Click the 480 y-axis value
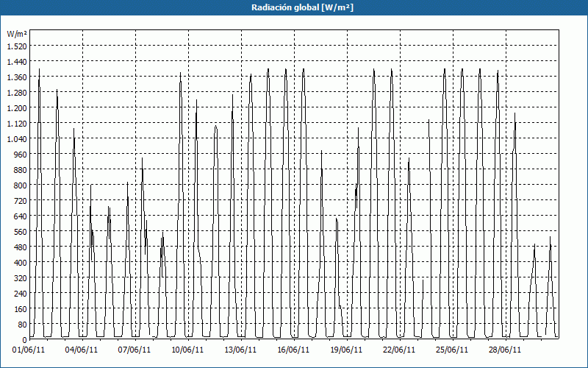Viewport: 588px width, 368px height. (x=21, y=247)
